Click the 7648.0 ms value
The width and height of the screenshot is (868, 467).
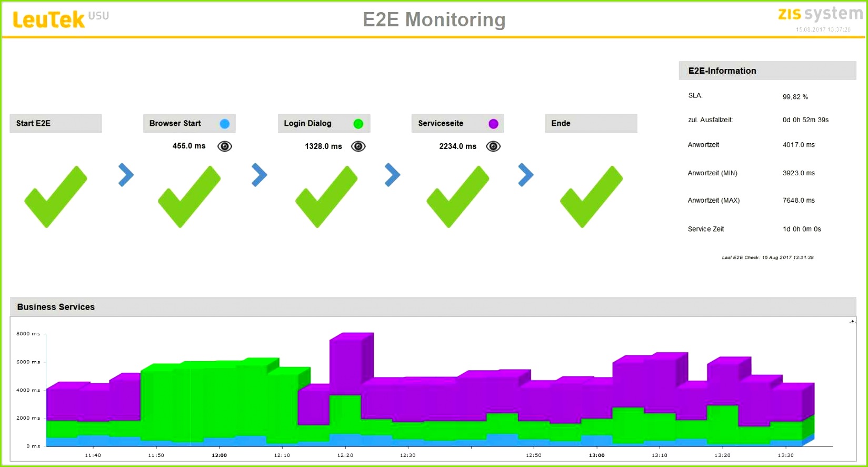pyautogui.click(x=799, y=201)
